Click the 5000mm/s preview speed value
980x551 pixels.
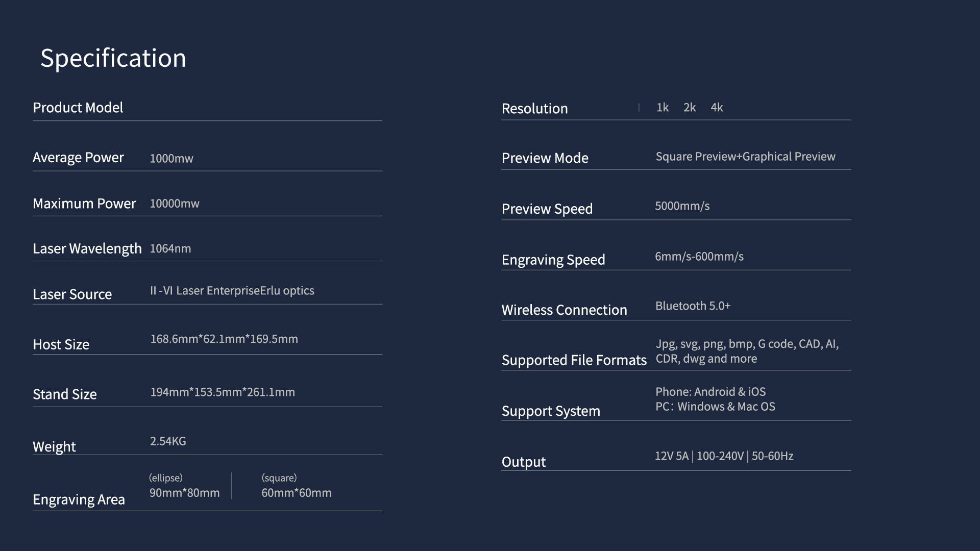[x=682, y=206]
